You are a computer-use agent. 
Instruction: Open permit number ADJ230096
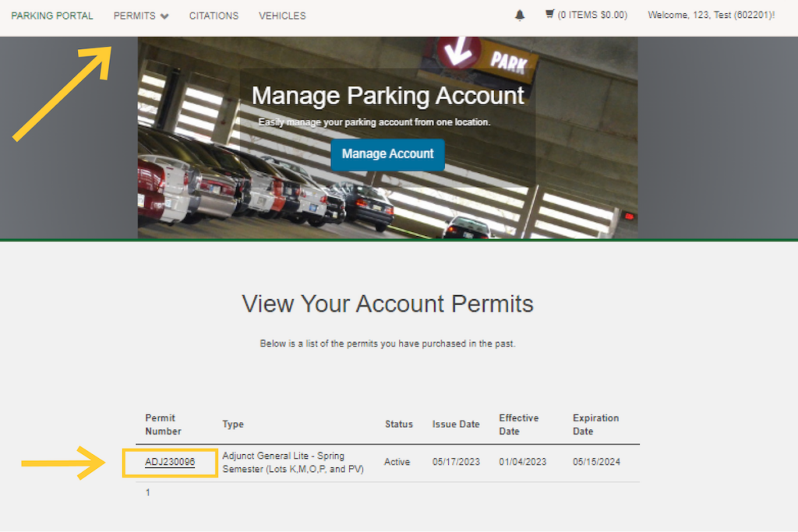[170, 463]
